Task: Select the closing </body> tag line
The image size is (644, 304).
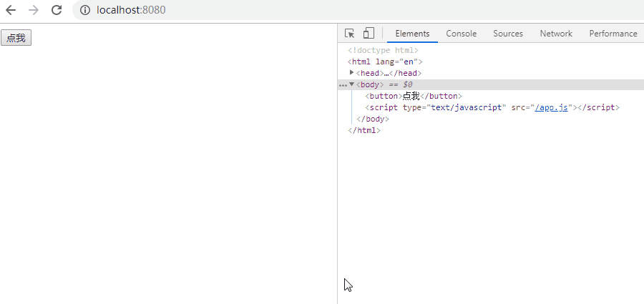Action: (x=373, y=119)
